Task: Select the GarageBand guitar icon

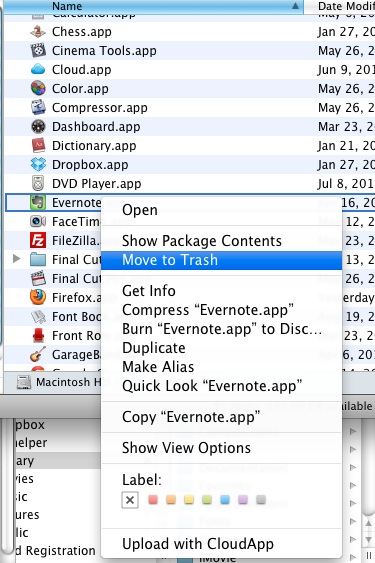Action: [x=38, y=354]
